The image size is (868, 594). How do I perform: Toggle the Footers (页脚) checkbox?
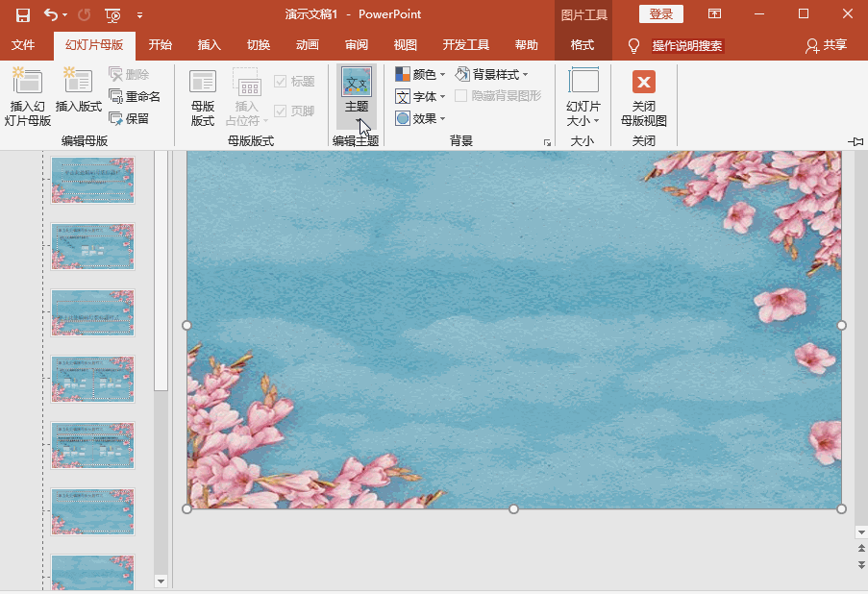(x=280, y=111)
